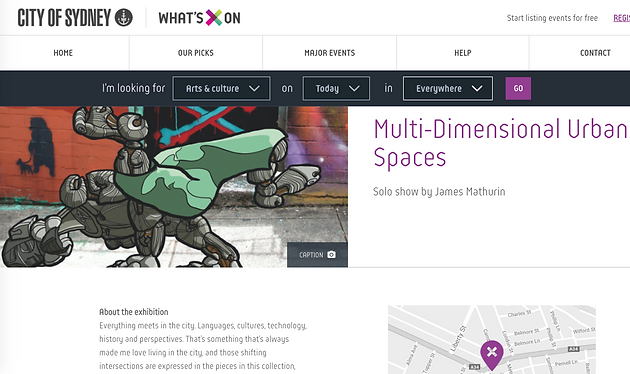630x374 pixels.
Task: Open the Help menu item
Action: coord(462,53)
